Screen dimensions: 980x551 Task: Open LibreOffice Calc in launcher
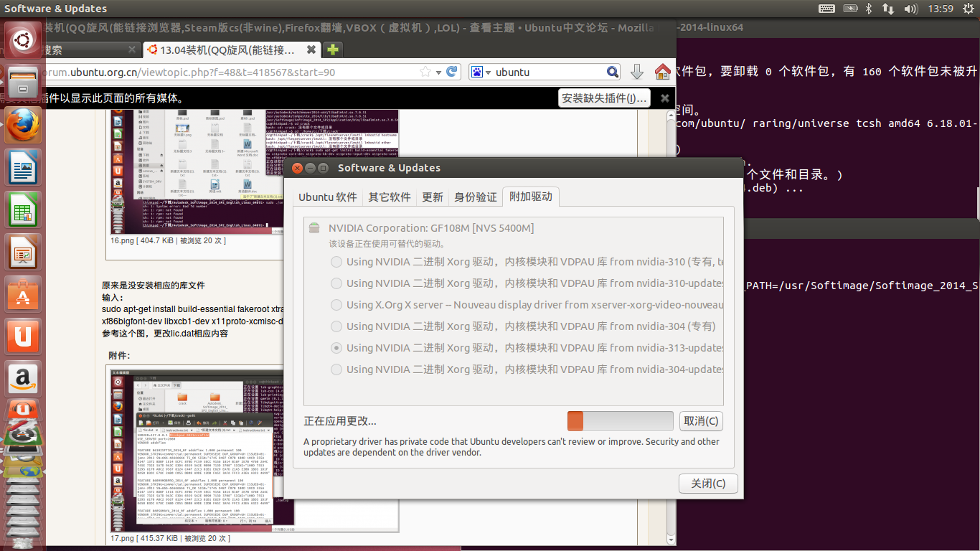(x=23, y=209)
